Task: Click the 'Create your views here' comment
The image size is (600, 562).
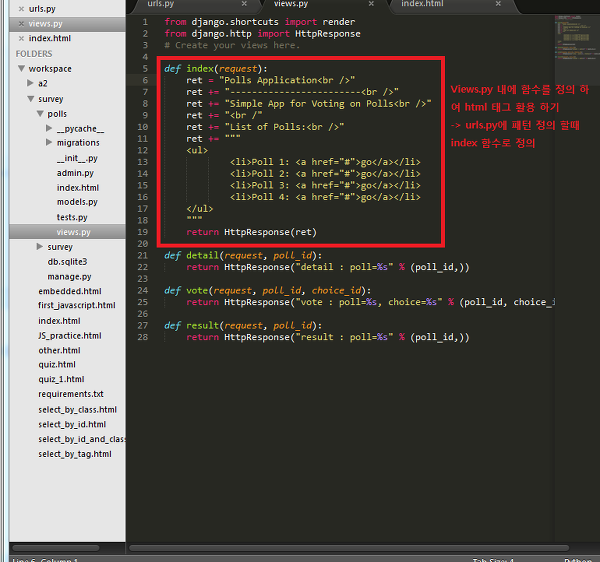Action: point(232,45)
